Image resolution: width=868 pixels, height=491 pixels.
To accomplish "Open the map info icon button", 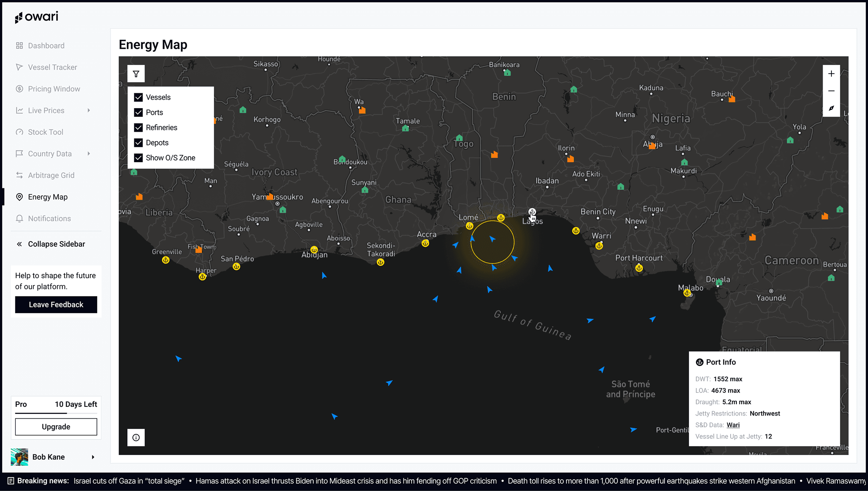I will [136, 437].
